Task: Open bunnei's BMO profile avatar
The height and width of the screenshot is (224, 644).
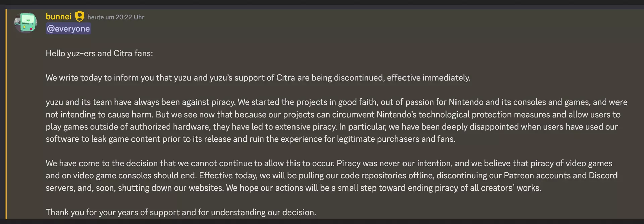Action: click(x=26, y=23)
